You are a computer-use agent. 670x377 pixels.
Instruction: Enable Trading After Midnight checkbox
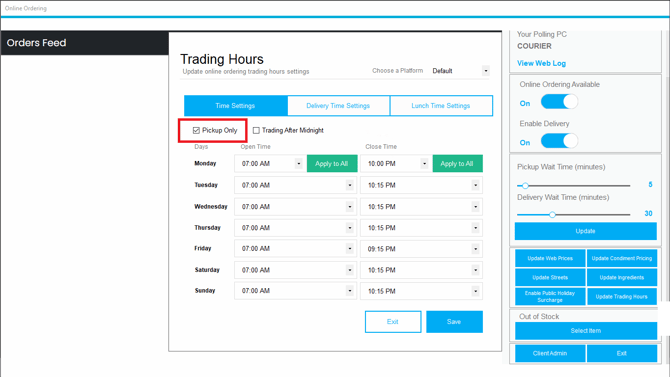[256, 130]
